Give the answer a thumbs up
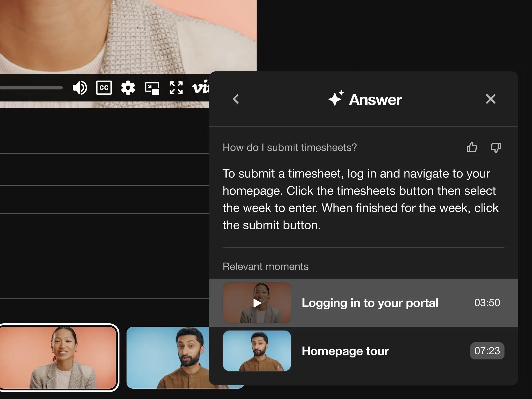532x399 pixels. [x=472, y=147]
